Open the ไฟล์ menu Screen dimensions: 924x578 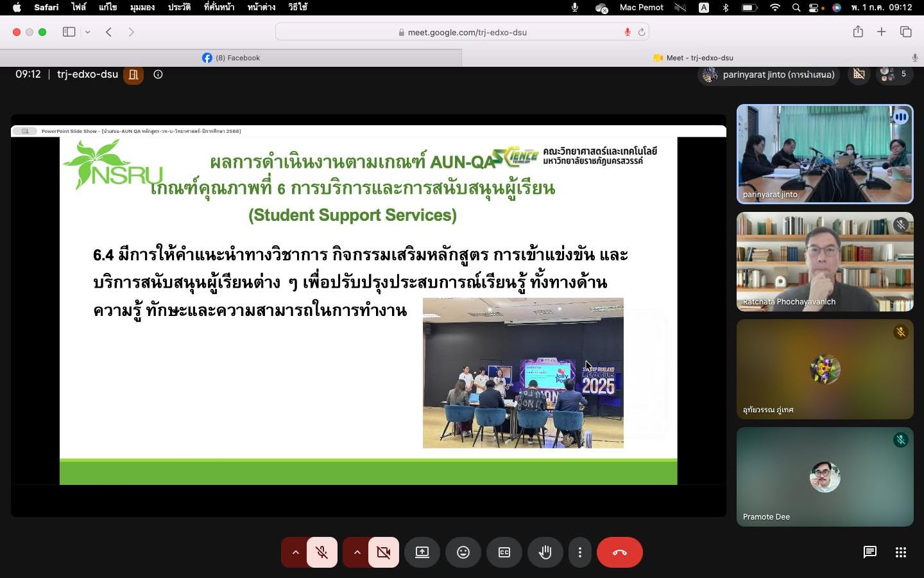(x=78, y=7)
